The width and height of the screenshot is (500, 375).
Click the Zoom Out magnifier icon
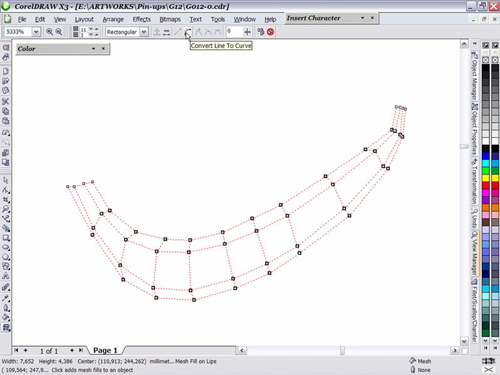(x=59, y=32)
